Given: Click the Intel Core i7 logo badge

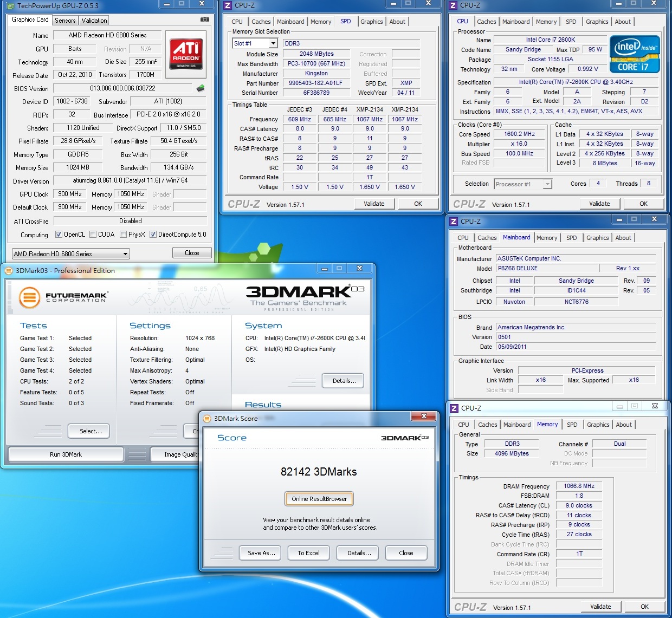Looking at the screenshot, I should tap(635, 54).
